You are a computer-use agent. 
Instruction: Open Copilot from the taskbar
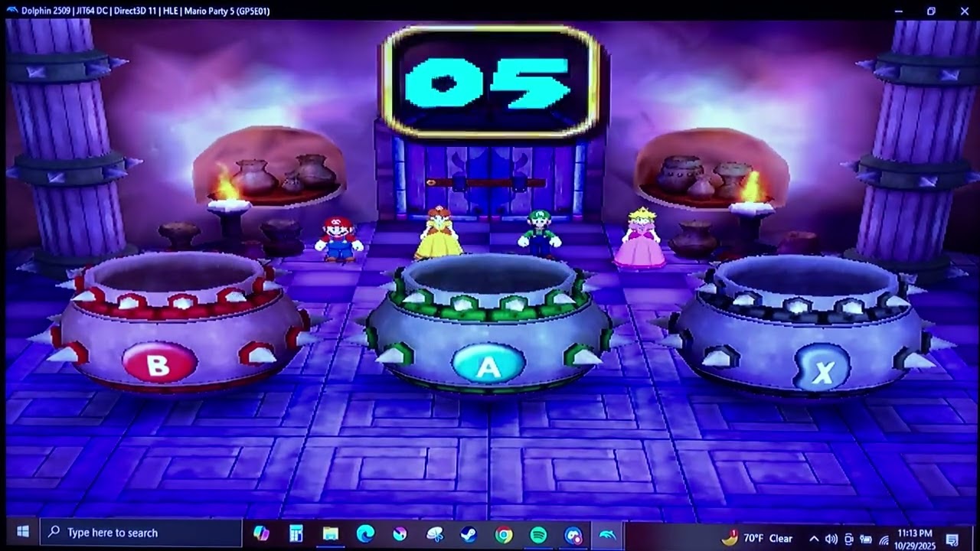tap(261, 533)
